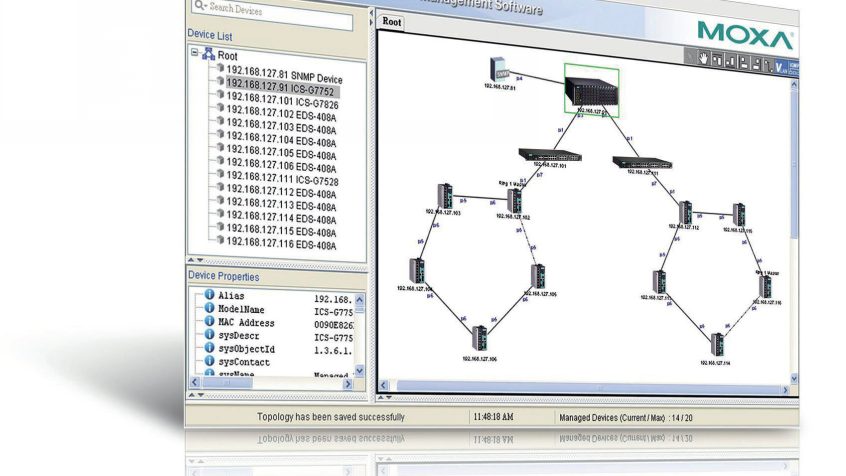Select Ring Master node 192.168.127.102 in topology

(x=515, y=201)
